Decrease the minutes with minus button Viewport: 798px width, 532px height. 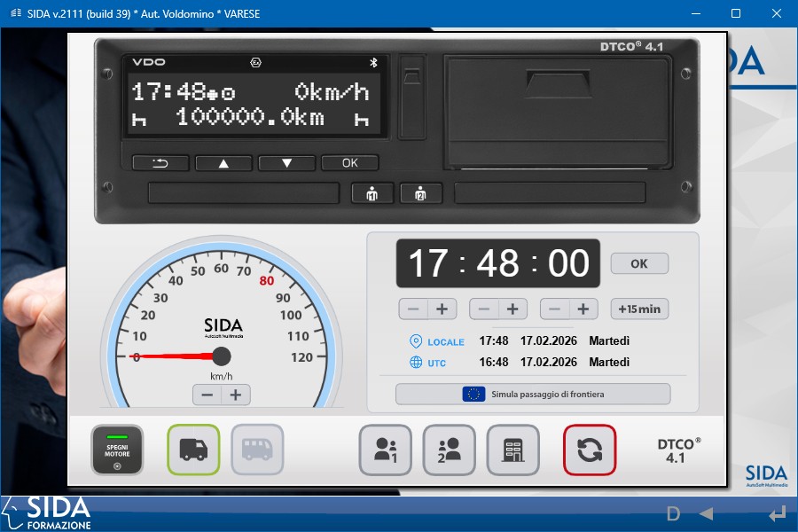pos(484,309)
